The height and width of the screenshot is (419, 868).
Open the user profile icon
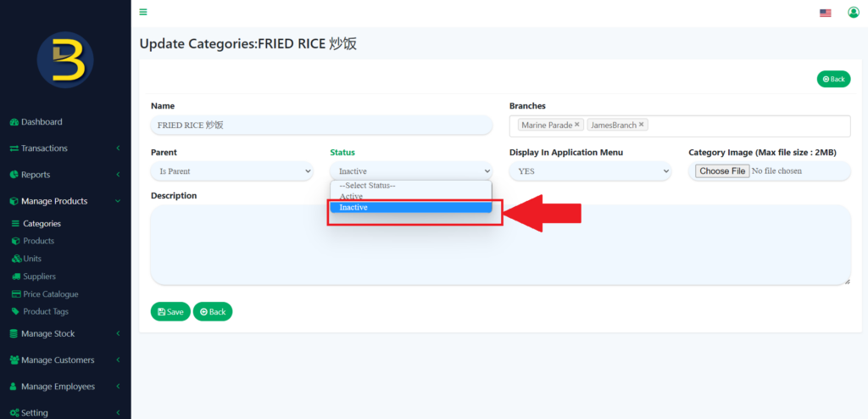tap(853, 12)
